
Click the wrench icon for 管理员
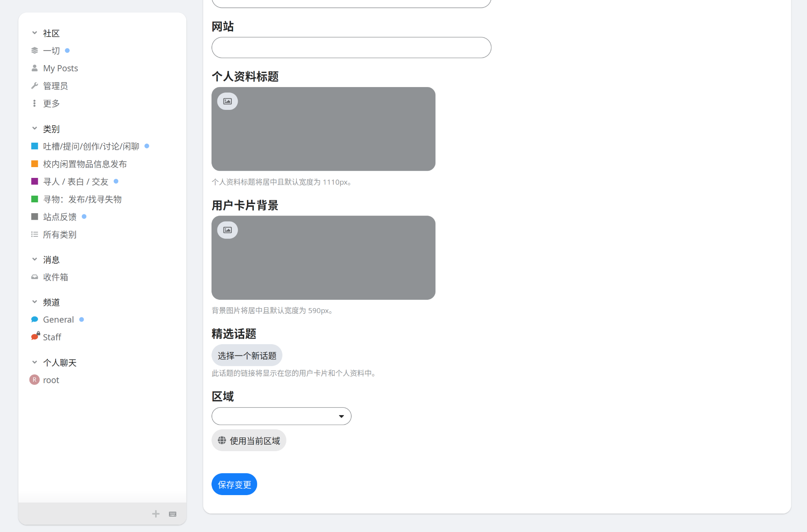34,86
